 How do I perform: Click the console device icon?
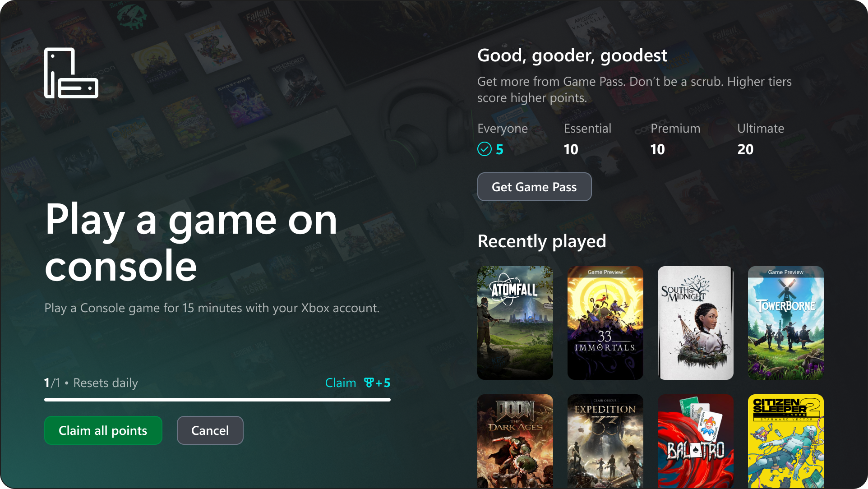(71, 73)
